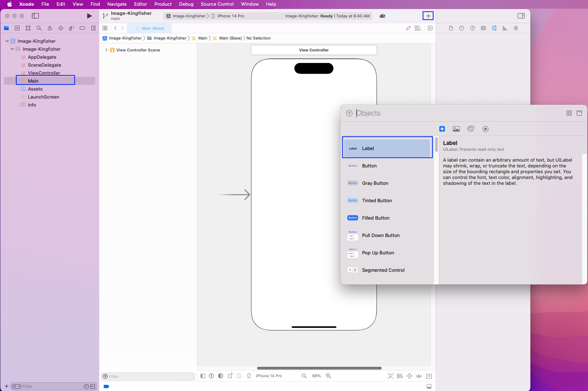The width and height of the screenshot is (588, 391).
Task: Toggle the document outline
Action: [203, 376]
